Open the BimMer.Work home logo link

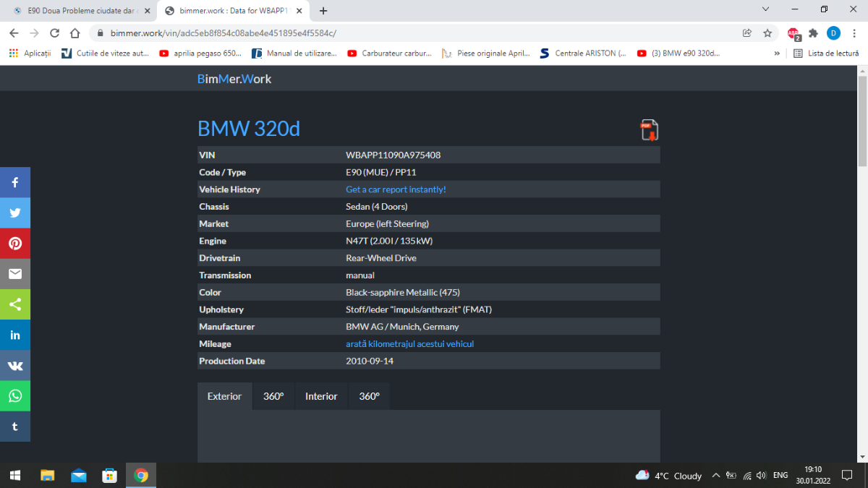pyautogui.click(x=234, y=79)
